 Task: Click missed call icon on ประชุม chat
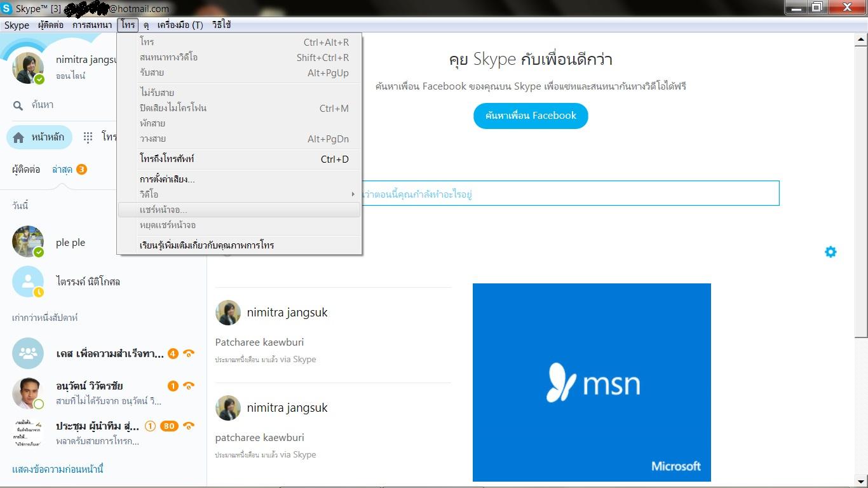pyautogui.click(x=189, y=426)
